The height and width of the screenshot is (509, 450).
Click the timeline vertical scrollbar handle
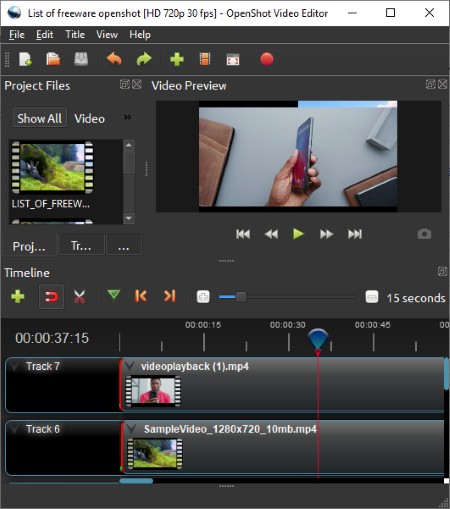[x=446, y=373]
